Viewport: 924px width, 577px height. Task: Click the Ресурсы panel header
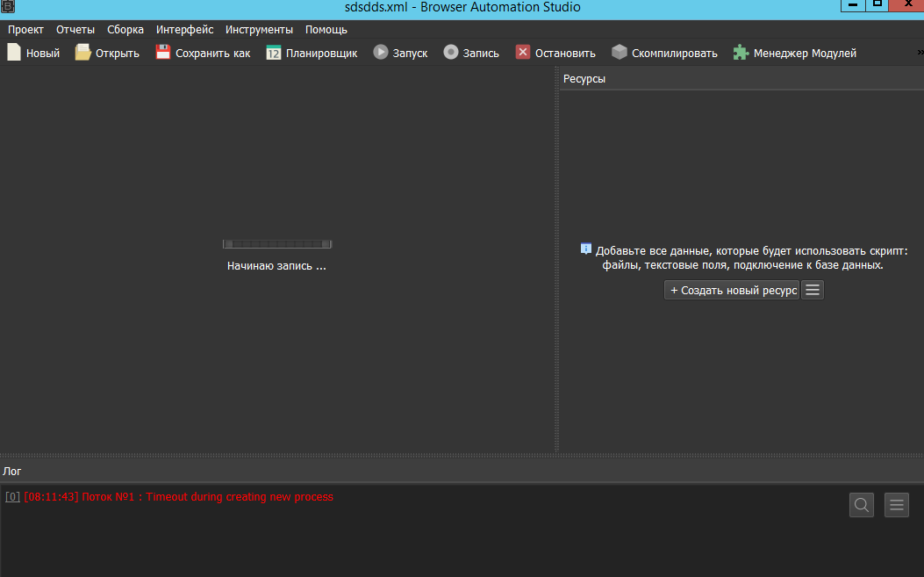click(x=584, y=79)
